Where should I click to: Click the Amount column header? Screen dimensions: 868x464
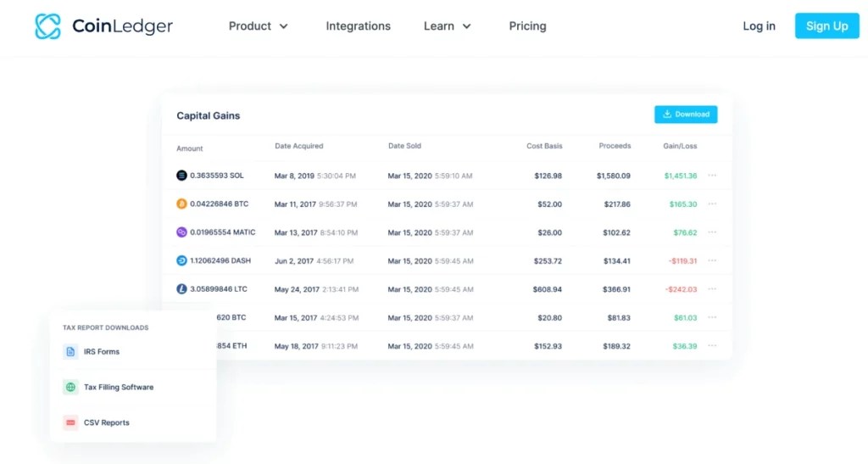189,148
